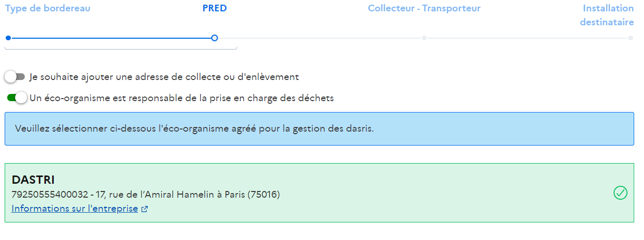
Task: Click the filled dot under Type de bordereau
Action: pyautogui.click(x=8, y=38)
